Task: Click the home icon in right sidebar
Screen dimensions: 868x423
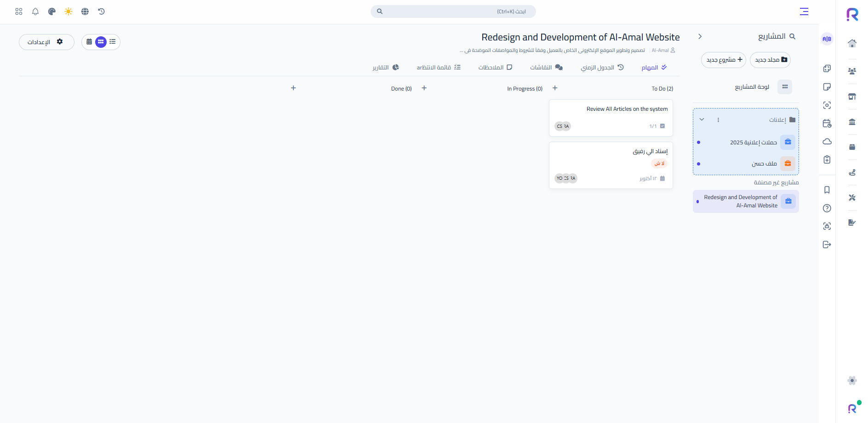Action: pyautogui.click(x=852, y=43)
